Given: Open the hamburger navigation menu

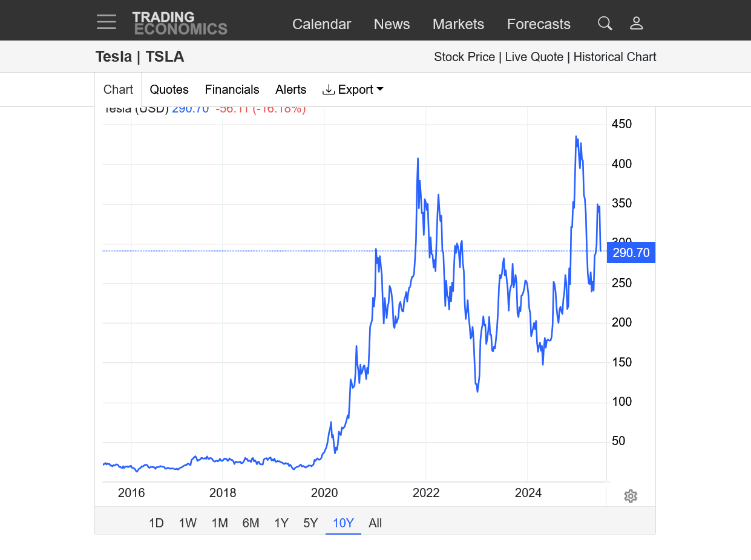Looking at the screenshot, I should click(107, 22).
